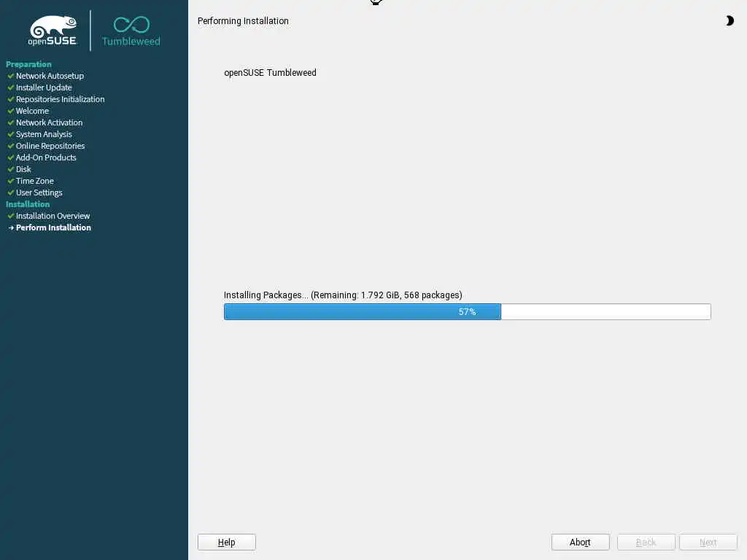Click checkmark icon beside Installer Update
Viewport: 747px width, 560px height.
10,87
